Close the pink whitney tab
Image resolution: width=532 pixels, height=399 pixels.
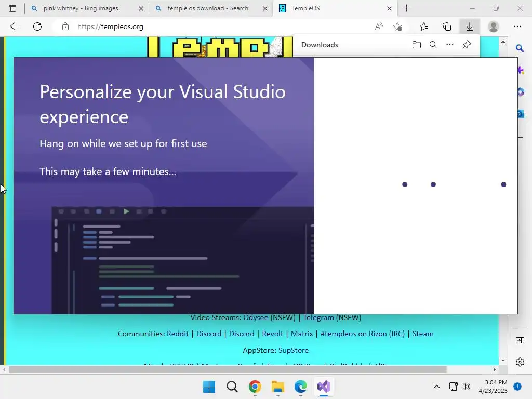[x=141, y=8]
